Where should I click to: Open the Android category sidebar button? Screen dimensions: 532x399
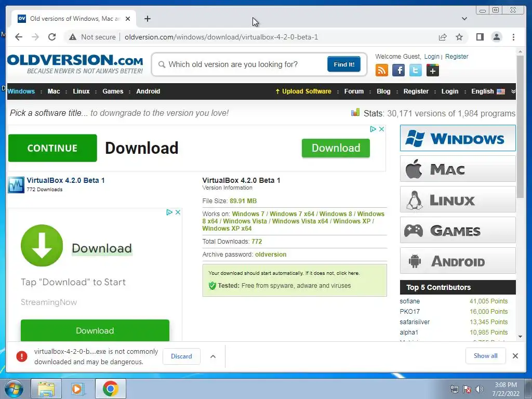[458, 261]
